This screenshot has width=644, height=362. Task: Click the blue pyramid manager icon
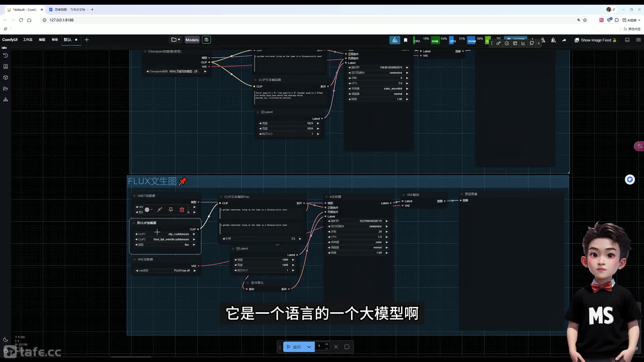point(395,40)
